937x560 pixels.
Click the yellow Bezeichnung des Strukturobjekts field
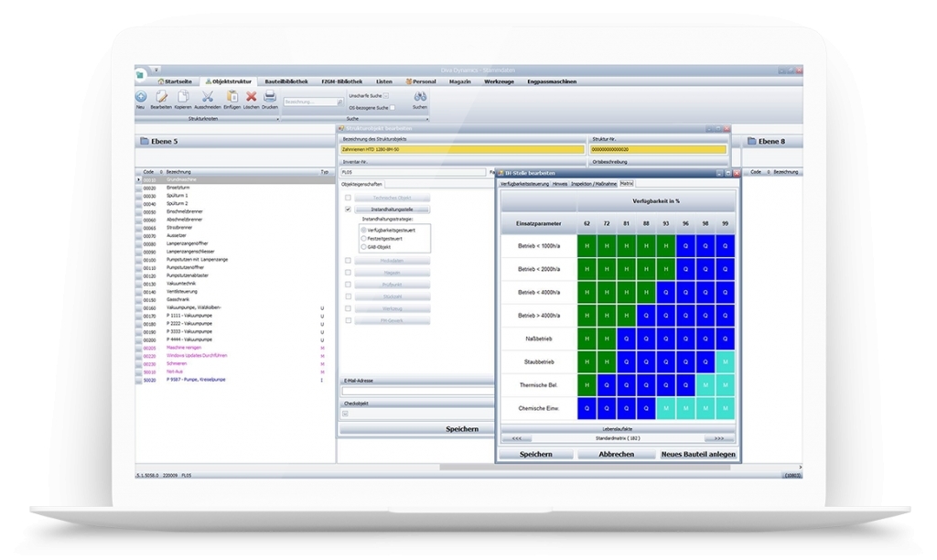coord(462,149)
